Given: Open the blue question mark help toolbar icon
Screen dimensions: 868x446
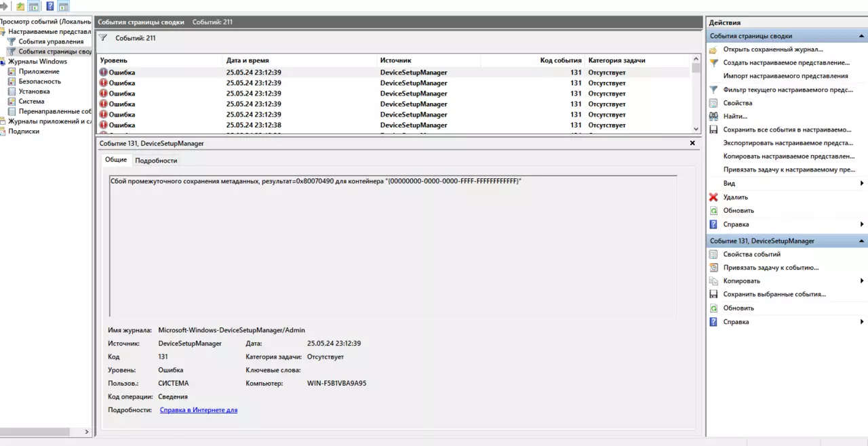Looking at the screenshot, I should coord(50,6).
